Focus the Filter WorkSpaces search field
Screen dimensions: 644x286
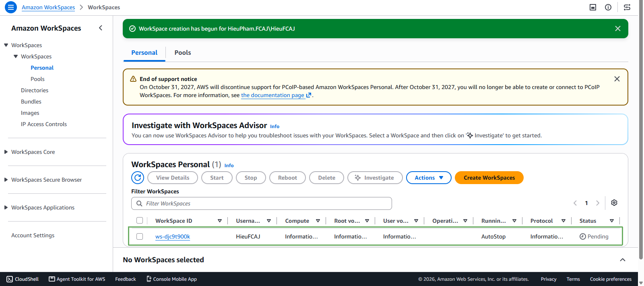[262, 203]
